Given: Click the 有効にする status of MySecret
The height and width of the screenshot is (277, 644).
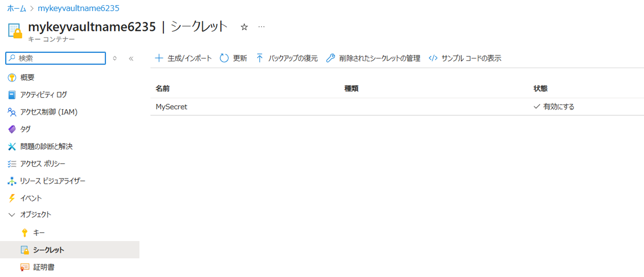Looking at the screenshot, I should (x=554, y=107).
